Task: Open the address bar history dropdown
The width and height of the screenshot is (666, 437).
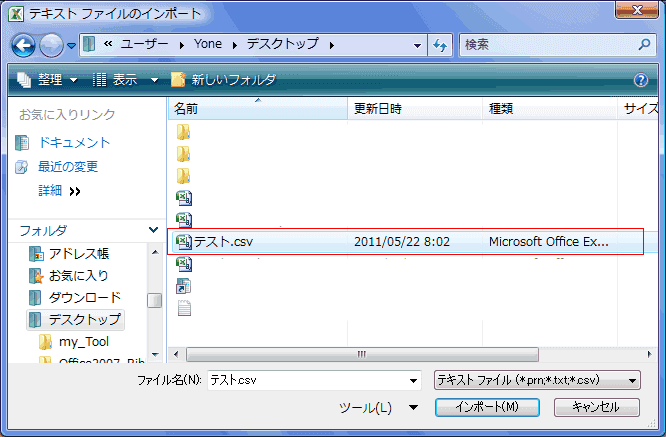Action: (417, 45)
